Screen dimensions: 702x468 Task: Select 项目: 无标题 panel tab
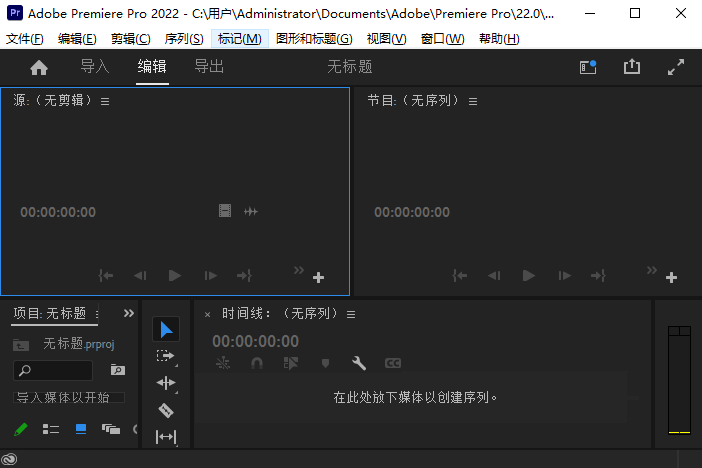(50, 313)
